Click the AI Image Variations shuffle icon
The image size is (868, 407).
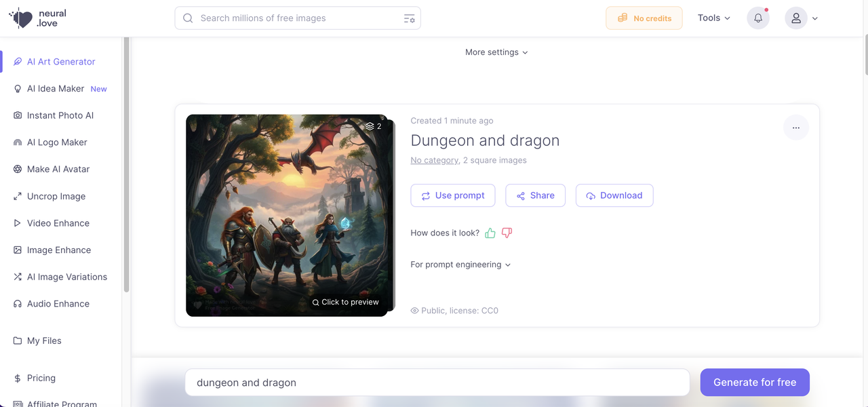(18, 277)
